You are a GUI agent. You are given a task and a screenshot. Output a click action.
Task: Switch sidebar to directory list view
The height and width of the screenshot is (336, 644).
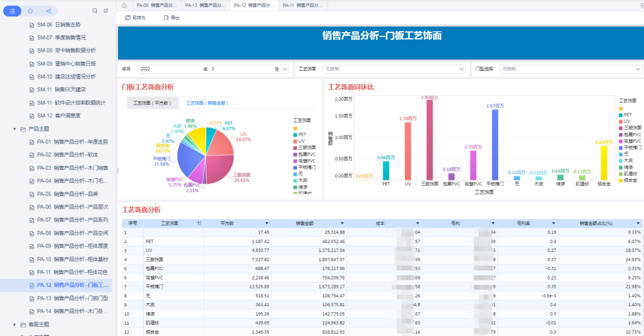pyautogui.click(x=13, y=11)
